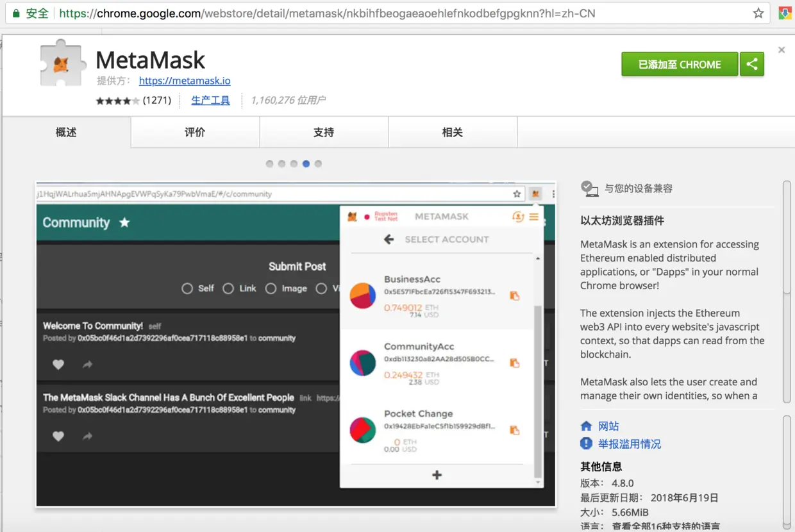Click the Submit Post heading
Screen dimensions: 795x532
point(297,266)
